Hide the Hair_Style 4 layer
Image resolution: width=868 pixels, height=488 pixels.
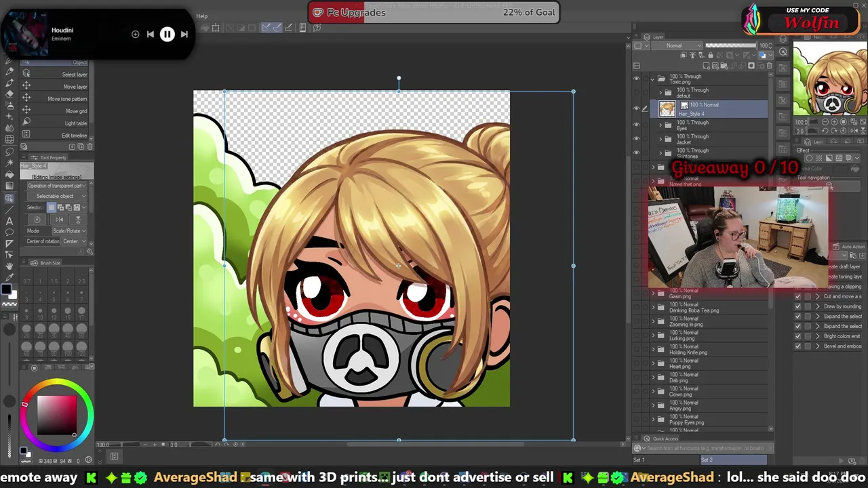pyautogui.click(x=636, y=108)
